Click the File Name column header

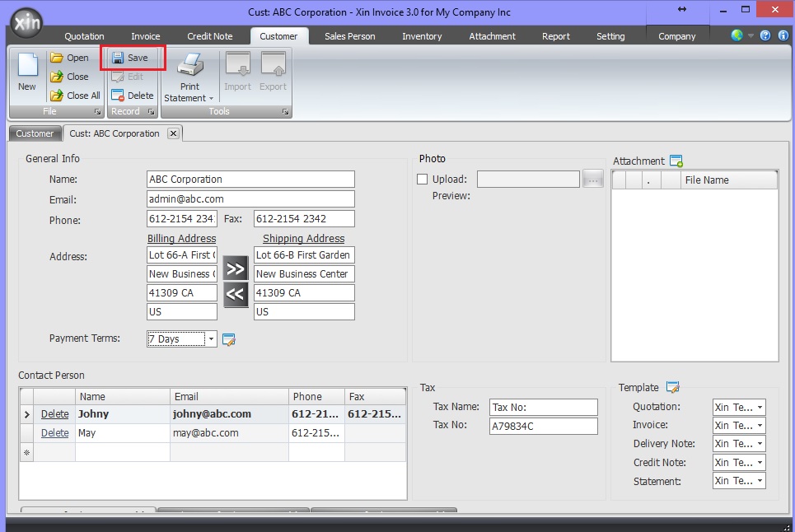[x=728, y=180]
